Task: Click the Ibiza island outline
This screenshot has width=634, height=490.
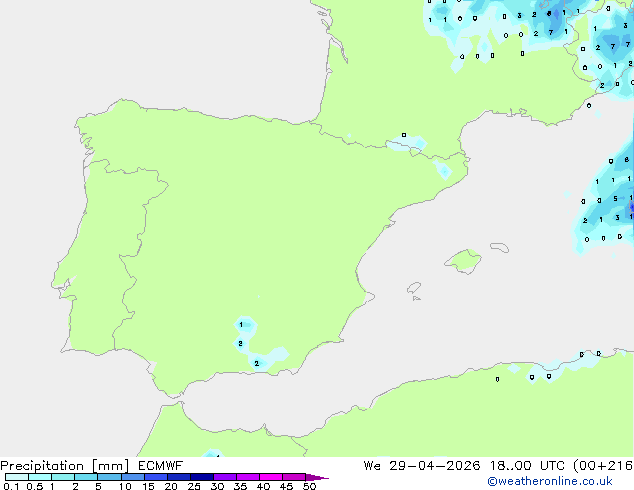Action: point(414,288)
